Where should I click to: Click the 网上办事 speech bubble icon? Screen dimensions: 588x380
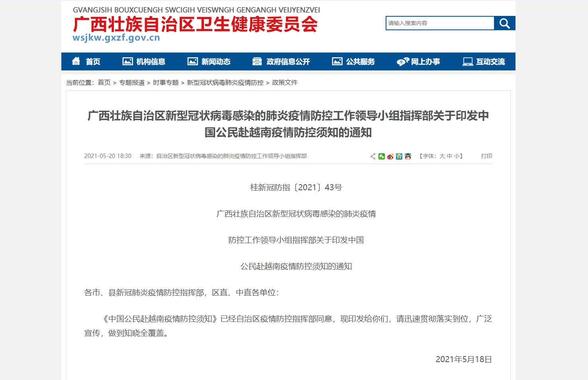(x=403, y=62)
